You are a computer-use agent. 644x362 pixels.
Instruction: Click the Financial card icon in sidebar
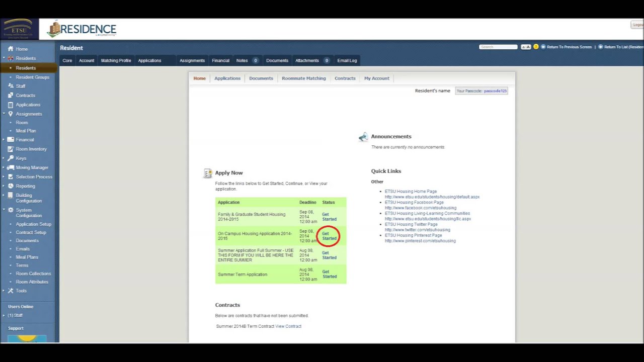click(11, 139)
